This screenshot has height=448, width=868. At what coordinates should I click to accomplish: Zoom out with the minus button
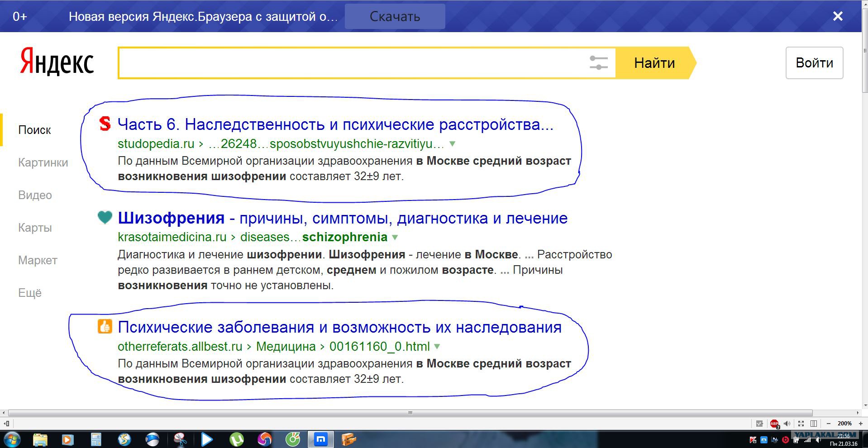point(829,424)
